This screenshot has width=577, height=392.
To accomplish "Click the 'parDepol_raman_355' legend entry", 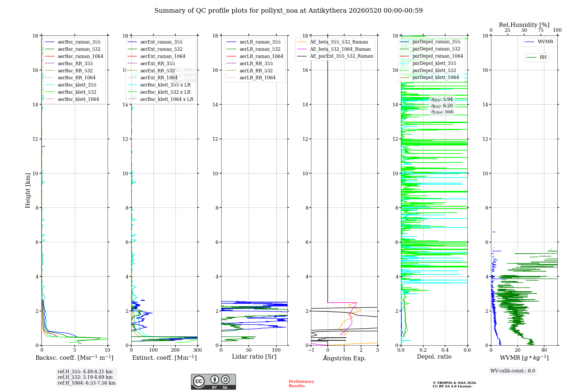I will [430, 42].
